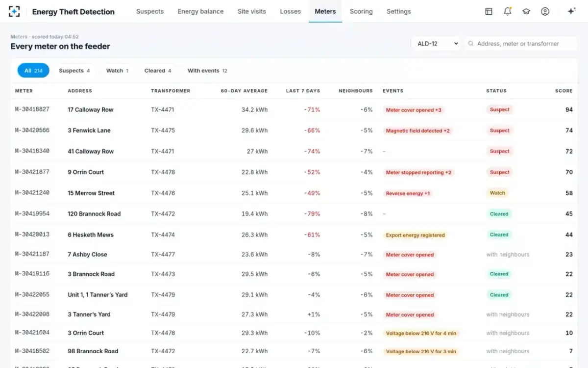
Task: Click the +1% last 7 days value
Action: [314, 315]
